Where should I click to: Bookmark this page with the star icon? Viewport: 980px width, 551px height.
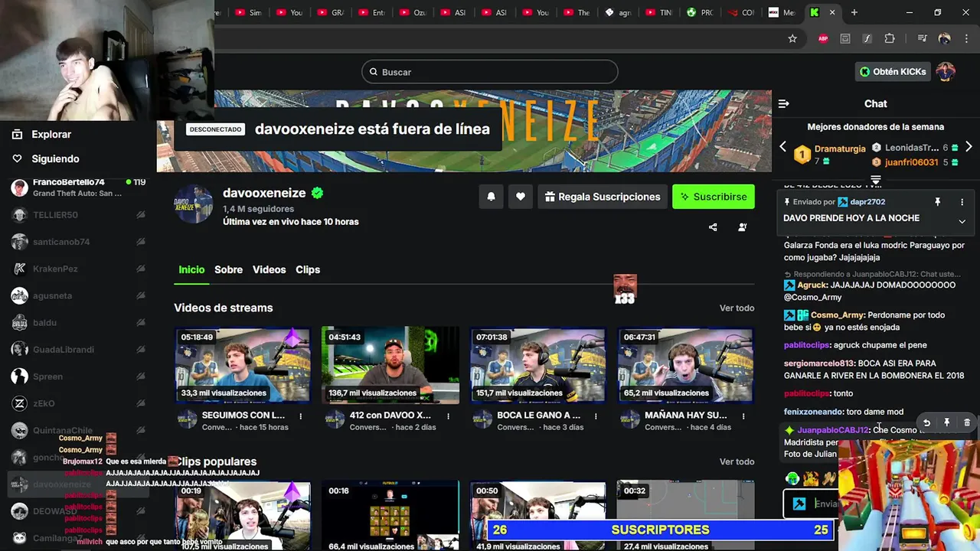(x=792, y=38)
